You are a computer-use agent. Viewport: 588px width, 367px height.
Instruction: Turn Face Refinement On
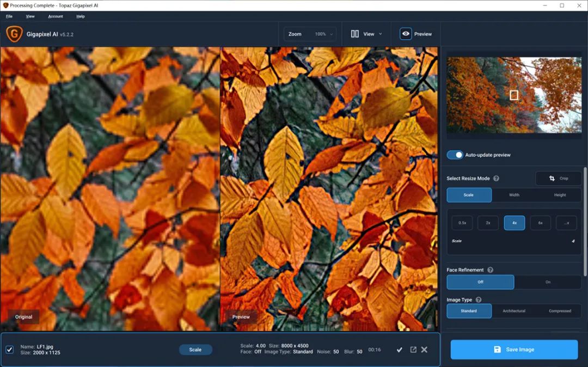click(548, 282)
